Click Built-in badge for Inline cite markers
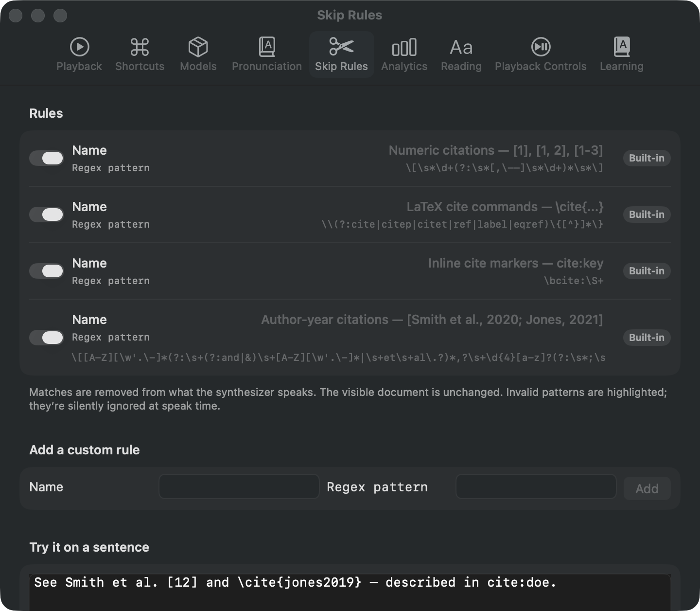 pos(647,271)
